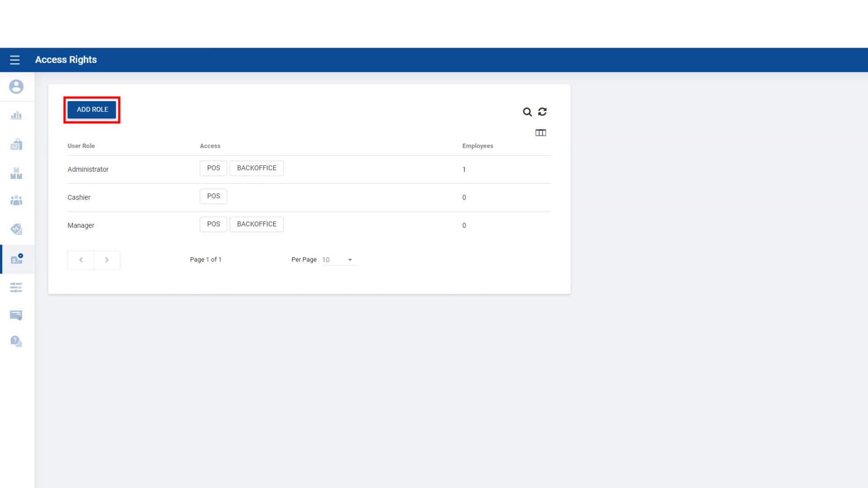The height and width of the screenshot is (488, 868).
Task: Open the Administrator role row
Action: tap(88, 169)
